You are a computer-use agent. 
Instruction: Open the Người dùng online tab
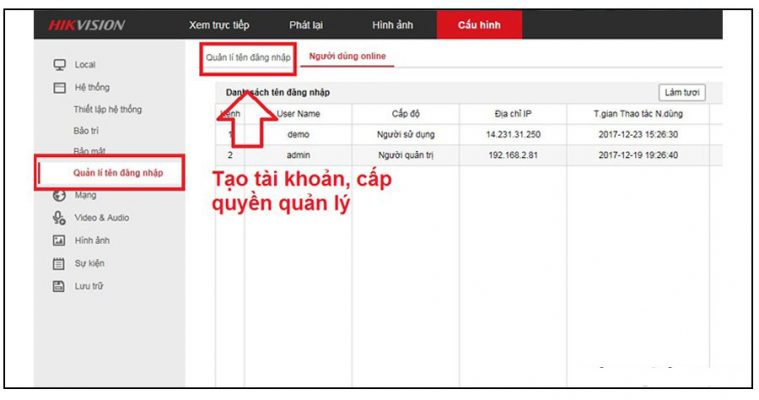point(348,57)
